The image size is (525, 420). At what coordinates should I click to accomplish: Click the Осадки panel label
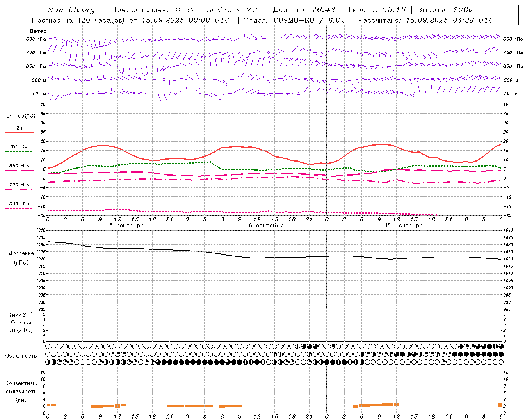(x=21, y=322)
